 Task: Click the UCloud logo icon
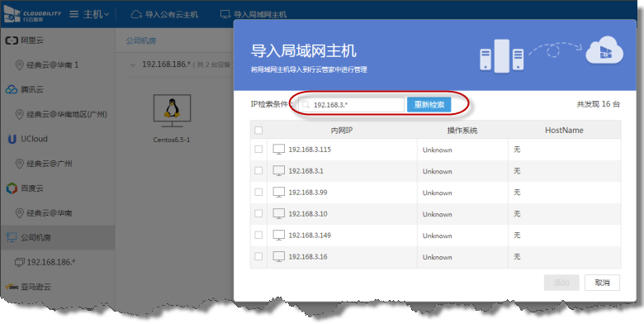point(12,139)
